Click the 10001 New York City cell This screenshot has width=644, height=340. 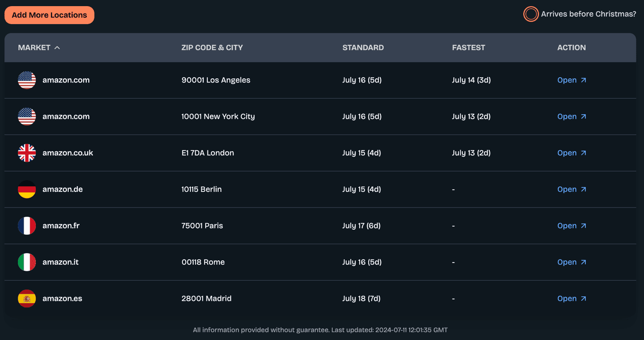coord(218,116)
